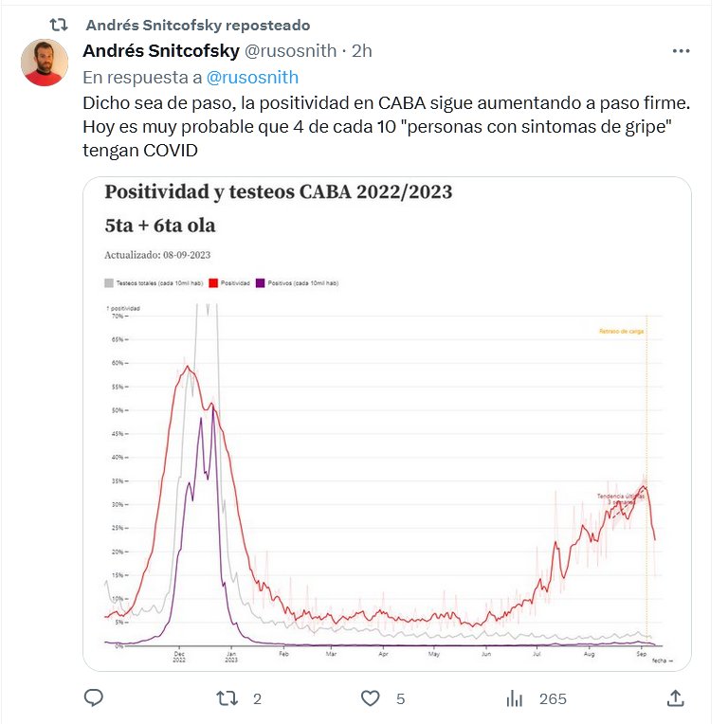The height and width of the screenshot is (724, 728).
Task: Open the @rusosnith handle next to the name
Action: (x=292, y=50)
